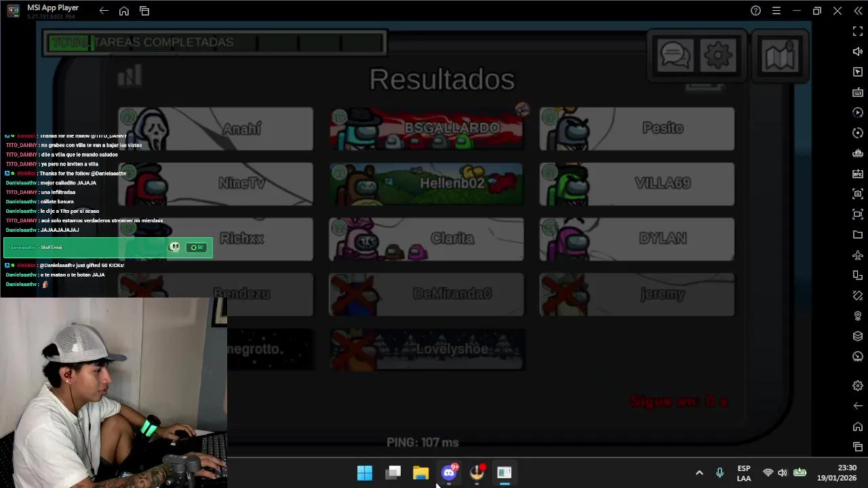The height and width of the screenshot is (488, 868).
Task: Click the sidebar speedometer icon
Action: pyautogui.click(x=858, y=357)
